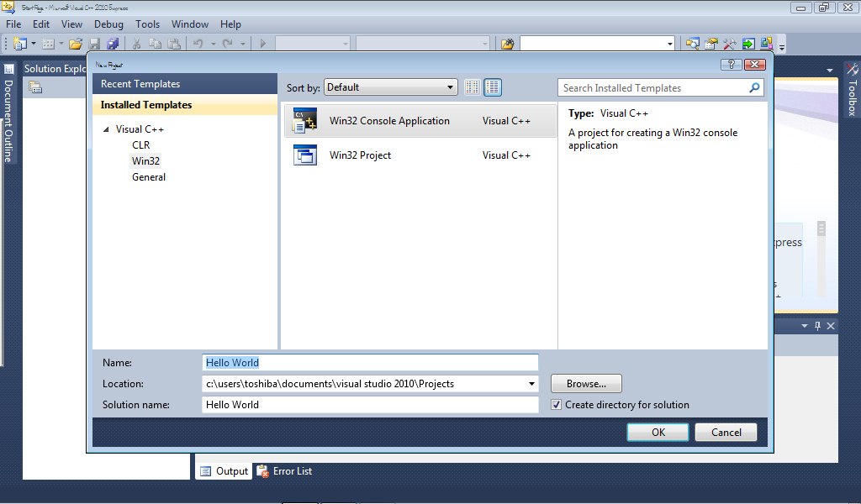
Task: Click the Save floppy disk icon
Action: (94, 44)
